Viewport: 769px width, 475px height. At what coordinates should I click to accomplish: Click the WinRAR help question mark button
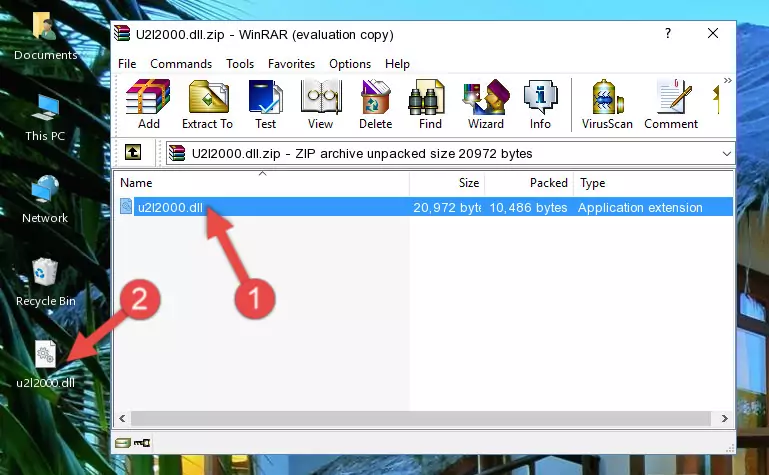click(667, 33)
